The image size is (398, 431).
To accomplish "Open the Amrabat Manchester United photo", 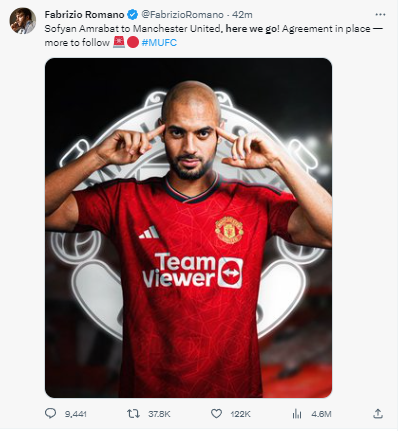I will coord(188,228).
